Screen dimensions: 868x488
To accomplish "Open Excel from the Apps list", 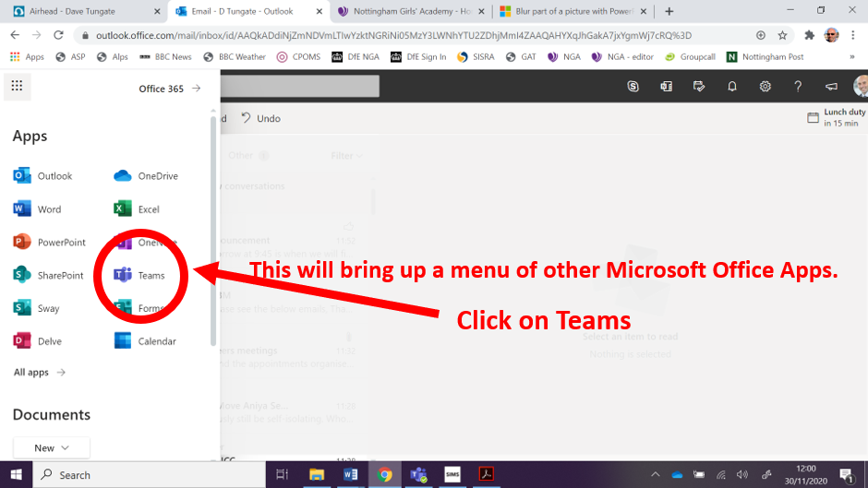I will [x=137, y=209].
